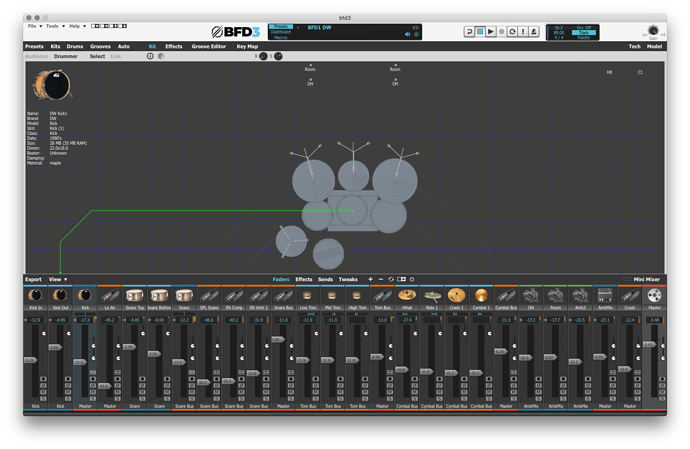Click the Mid Tom channel icon
The width and height of the screenshot is (690, 449).
tap(332, 295)
